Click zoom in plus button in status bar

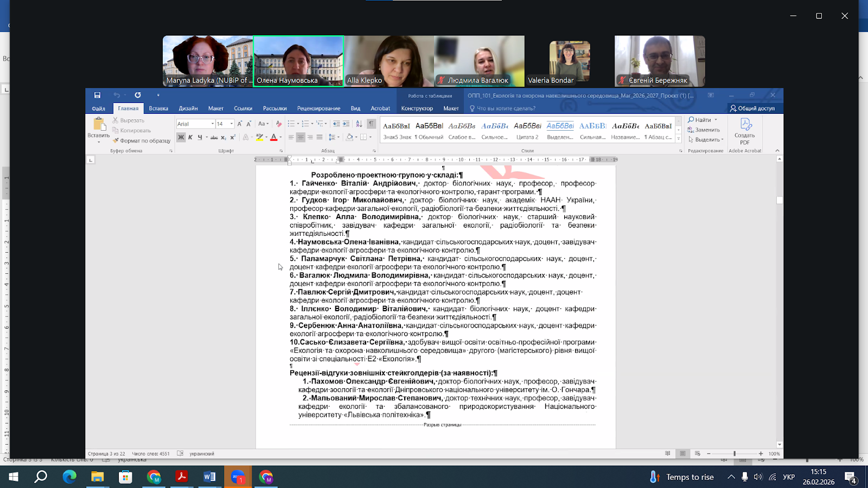coord(761,453)
